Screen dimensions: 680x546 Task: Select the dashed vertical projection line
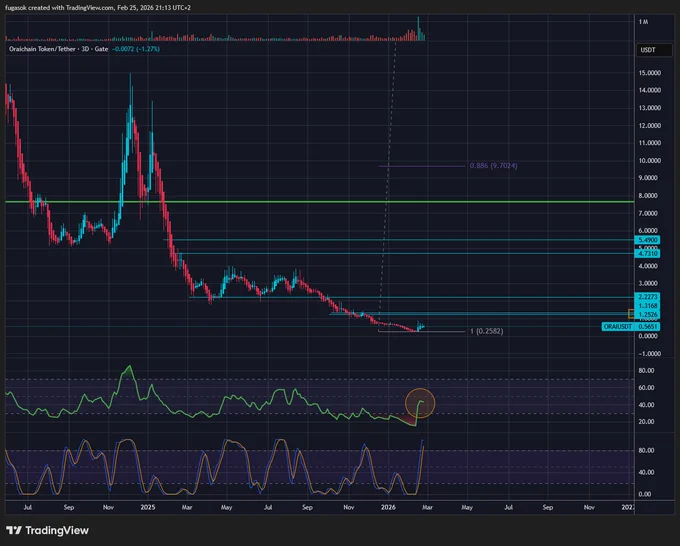[387, 182]
